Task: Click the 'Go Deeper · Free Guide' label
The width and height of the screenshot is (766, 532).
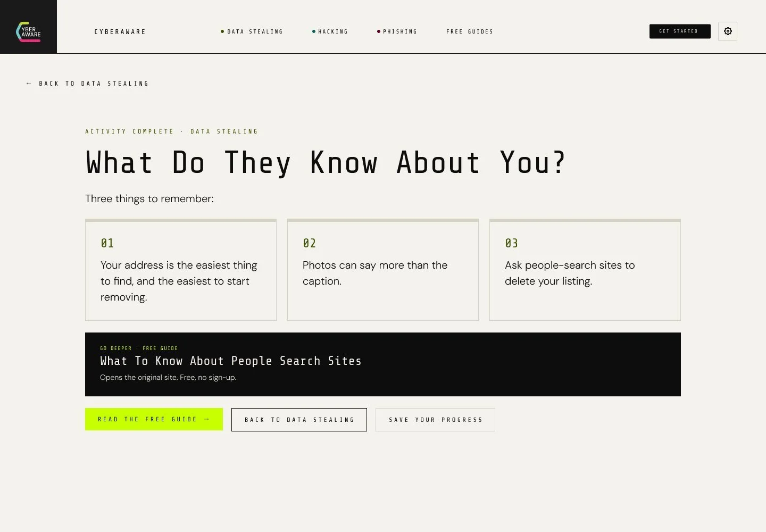Action: 139,348
